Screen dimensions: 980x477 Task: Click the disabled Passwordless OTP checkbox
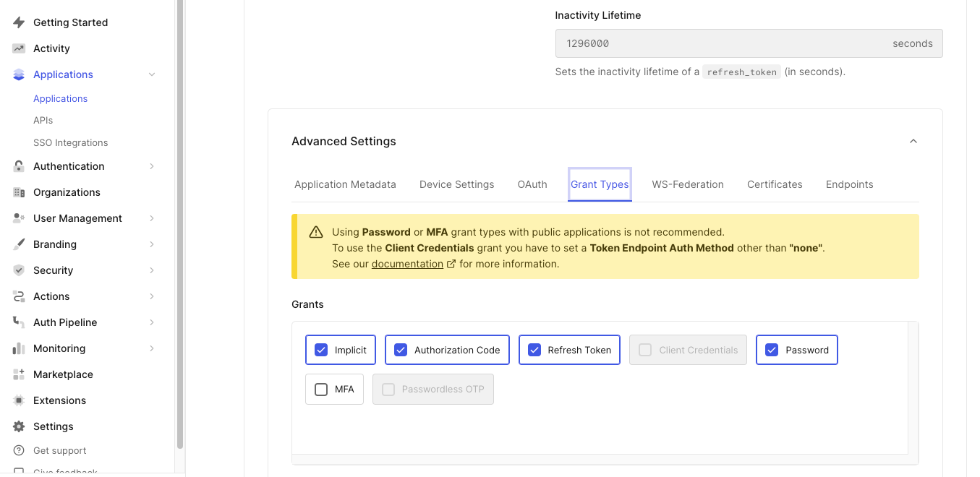tap(388, 389)
